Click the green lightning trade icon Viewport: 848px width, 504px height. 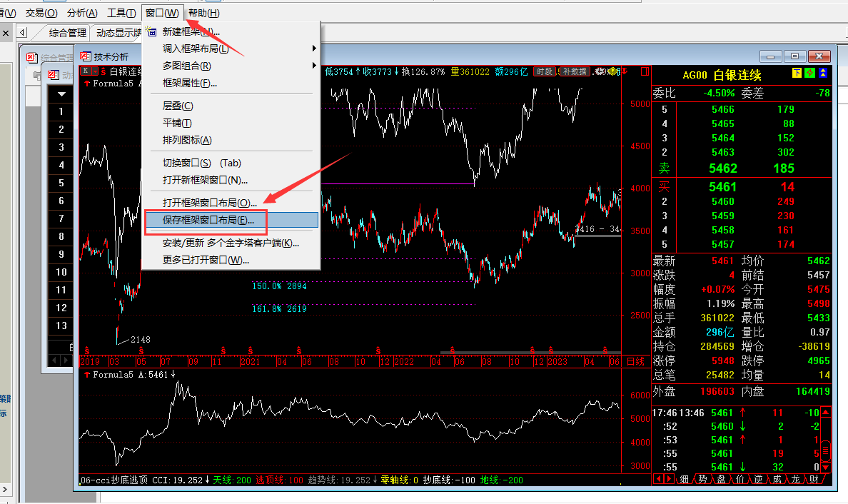pyautogui.click(x=809, y=73)
